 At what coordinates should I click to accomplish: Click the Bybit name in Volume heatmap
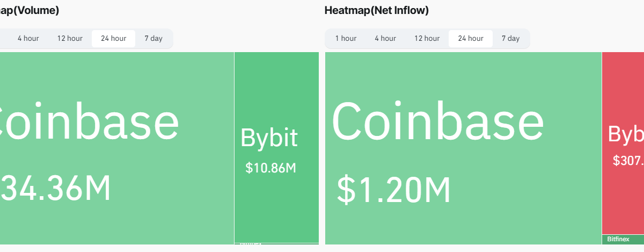[x=269, y=138]
